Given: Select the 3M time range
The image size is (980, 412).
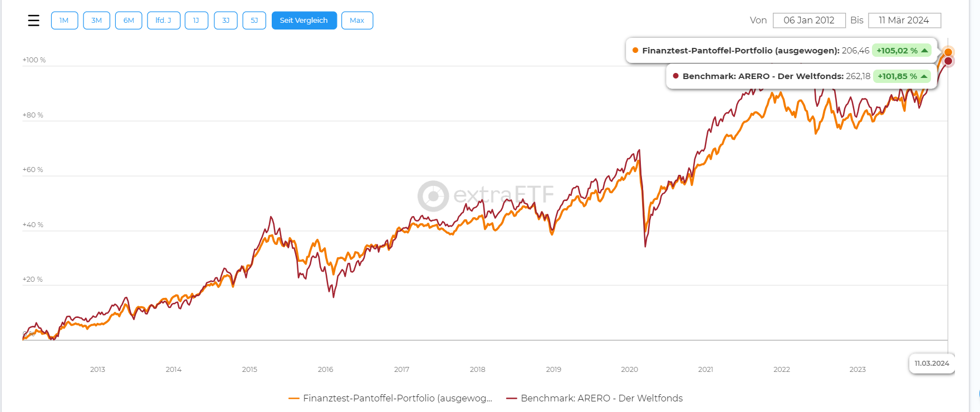Looking at the screenshot, I should click(x=96, y=21).
